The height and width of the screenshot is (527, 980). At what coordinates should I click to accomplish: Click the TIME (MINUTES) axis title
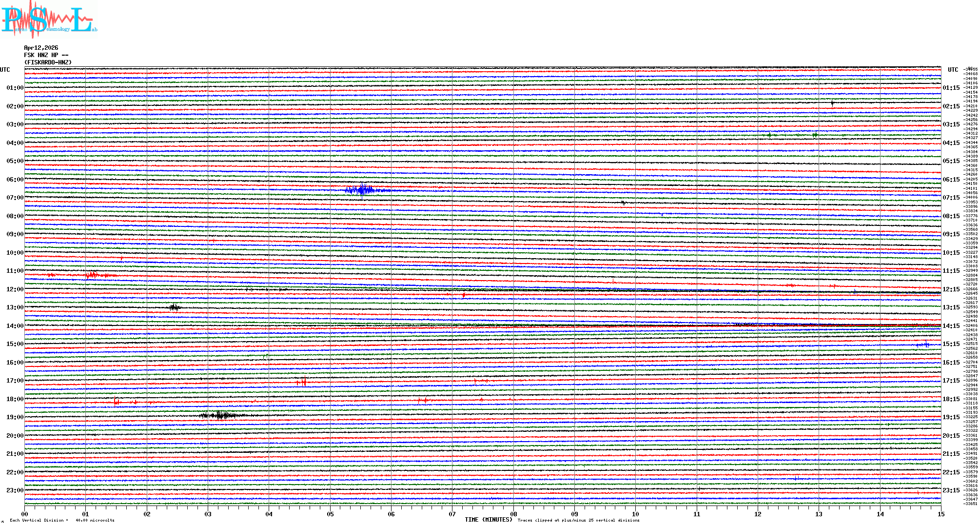pyautogui.click(x=489, y=520)
